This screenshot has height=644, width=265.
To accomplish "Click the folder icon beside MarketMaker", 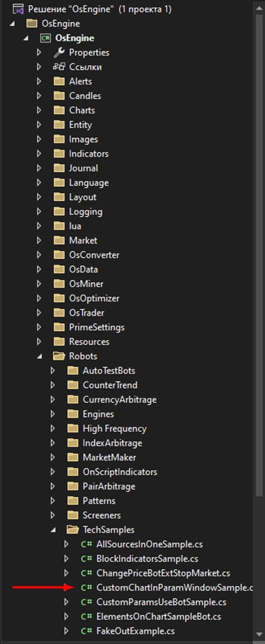I will point(72,457).
